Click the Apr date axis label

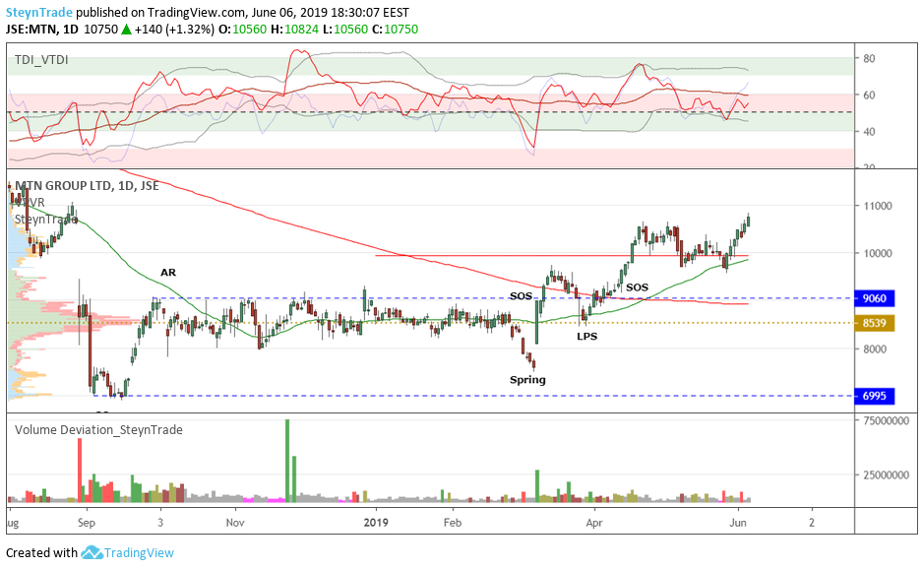(594, 523)
